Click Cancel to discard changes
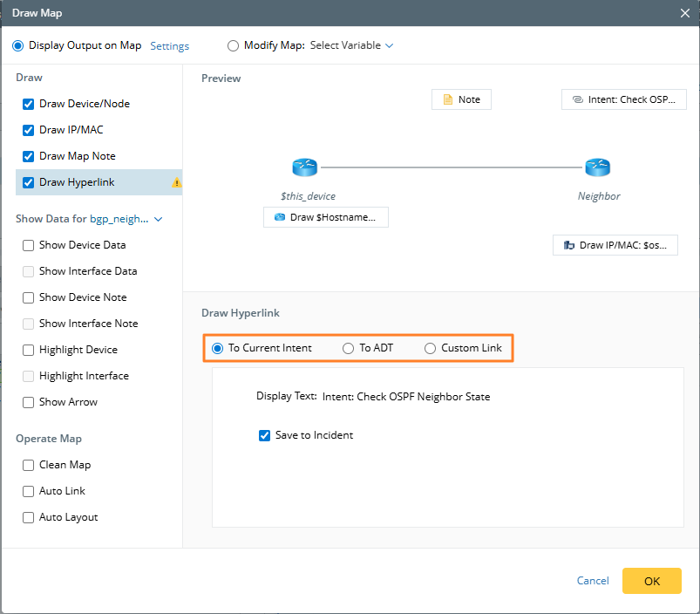 tap(593, 581)
